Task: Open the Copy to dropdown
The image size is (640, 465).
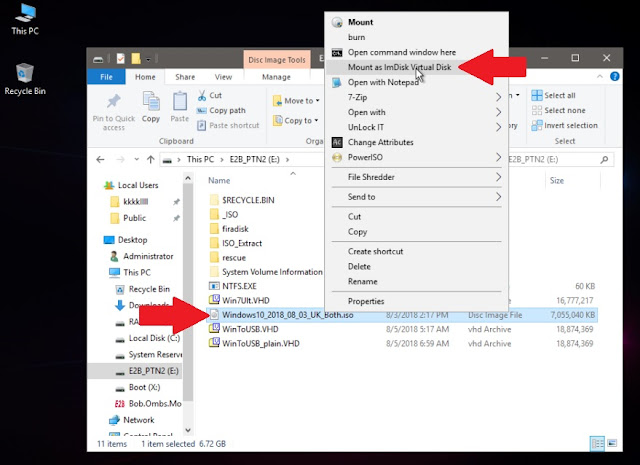Action: pyautogui.click(x=296, y=120)
